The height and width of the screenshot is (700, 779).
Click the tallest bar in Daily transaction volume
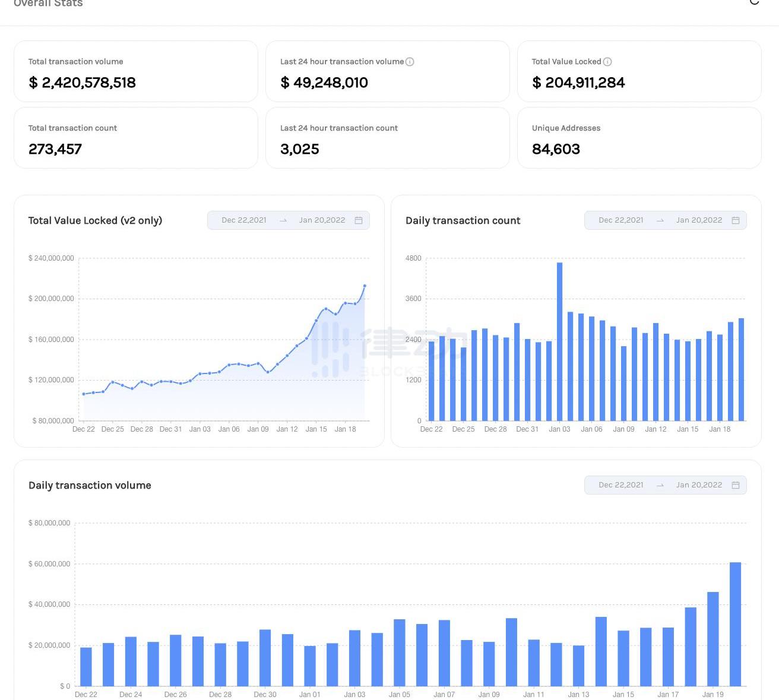click(x=735, y=623)
